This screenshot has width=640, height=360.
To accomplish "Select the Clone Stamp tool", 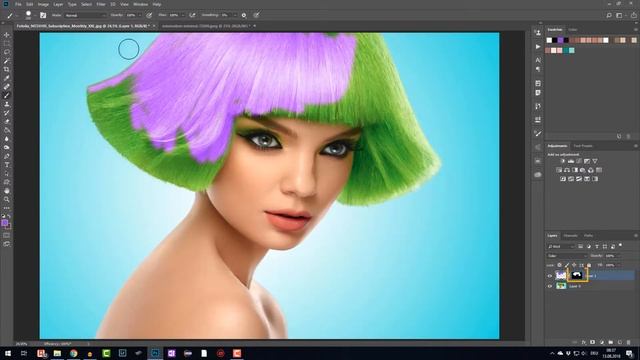I will coord(7,104).
